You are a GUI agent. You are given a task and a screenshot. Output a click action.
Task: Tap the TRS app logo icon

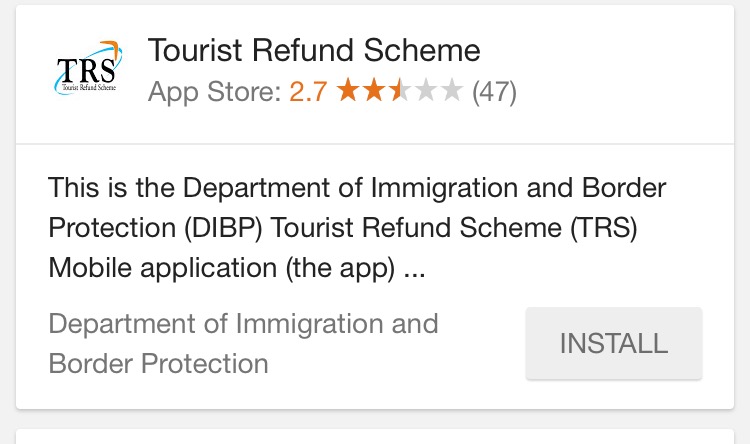coord(88,68)
